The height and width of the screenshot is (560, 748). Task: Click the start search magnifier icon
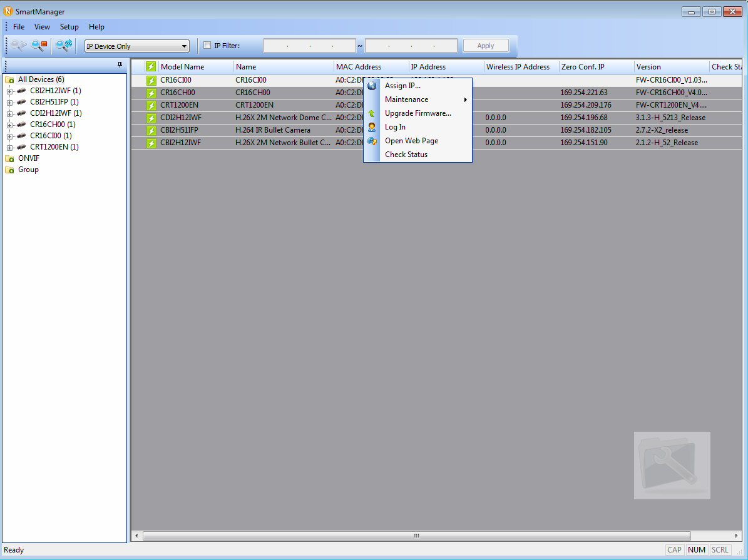pyautogui.click(x=19, y=46)
